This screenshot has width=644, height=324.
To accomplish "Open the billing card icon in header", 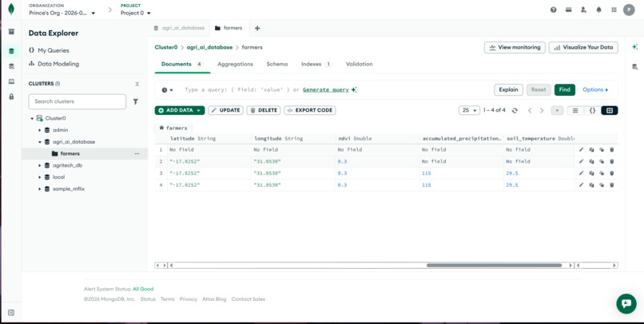I will point(568,10).
